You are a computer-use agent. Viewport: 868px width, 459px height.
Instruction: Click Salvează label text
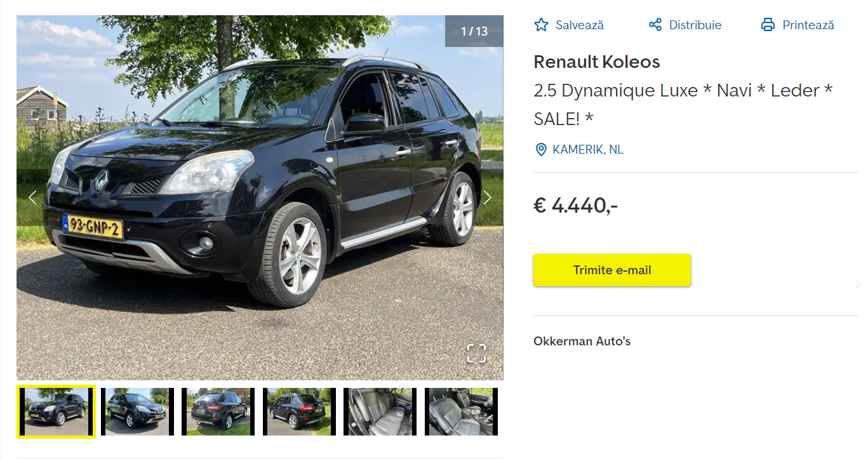[580, 25]
